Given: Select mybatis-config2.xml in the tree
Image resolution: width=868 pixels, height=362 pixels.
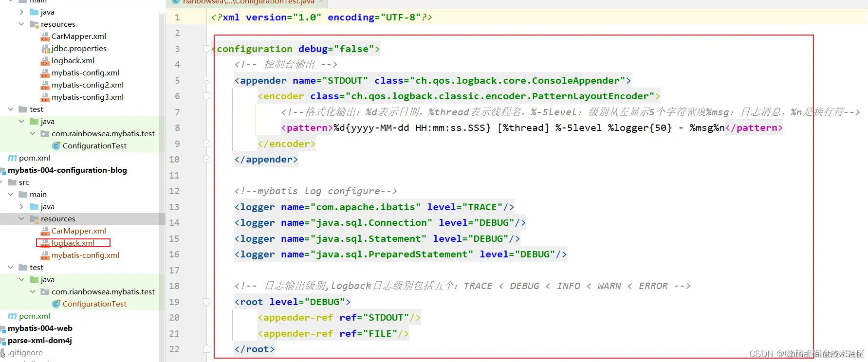Looking at the screenshot, I should coord(88,85).
